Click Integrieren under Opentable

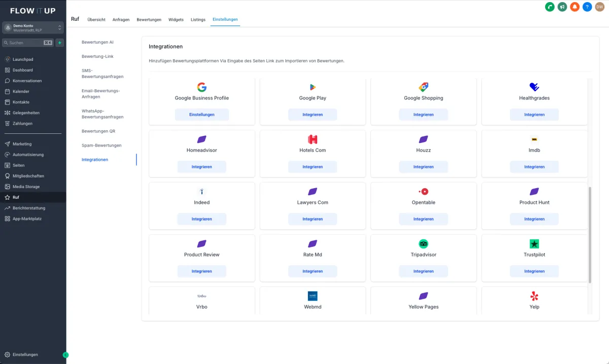(x=424, y=219)
